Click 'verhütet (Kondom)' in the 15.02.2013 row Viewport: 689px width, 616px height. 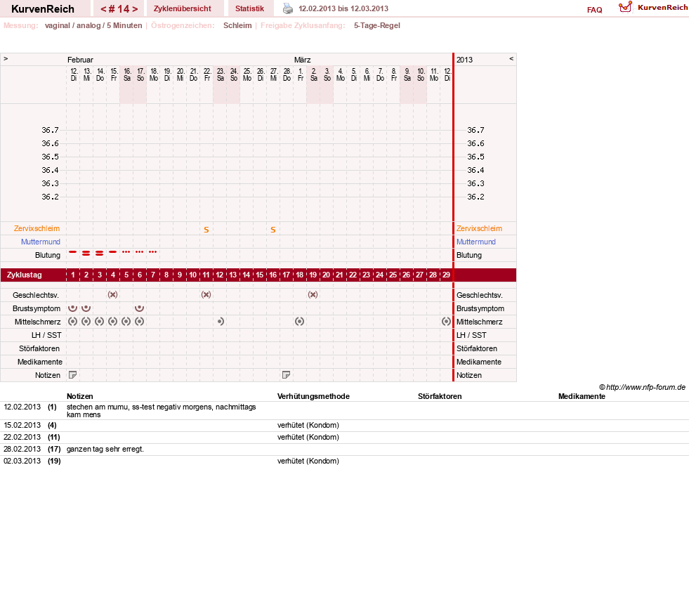(308, 425)
